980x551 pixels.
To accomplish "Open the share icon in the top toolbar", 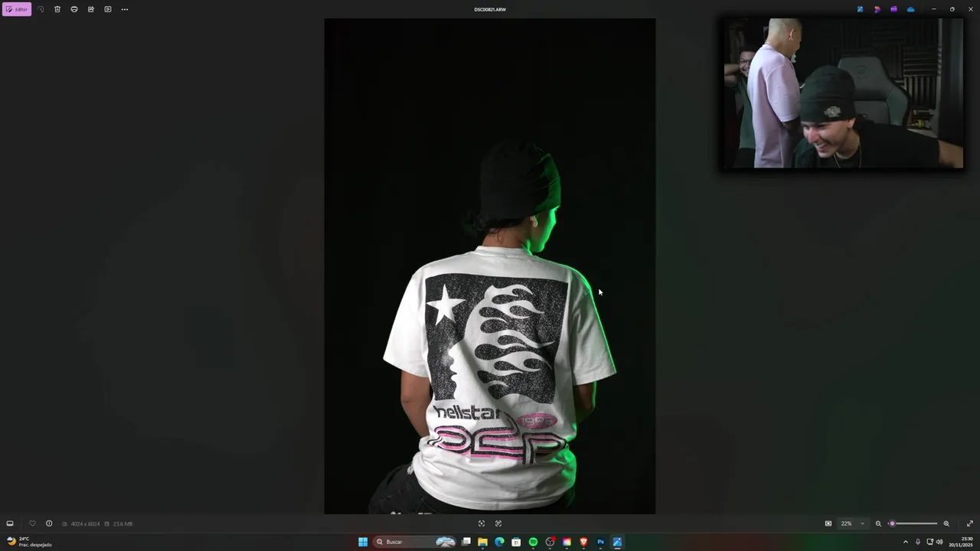I will (91, 9).
